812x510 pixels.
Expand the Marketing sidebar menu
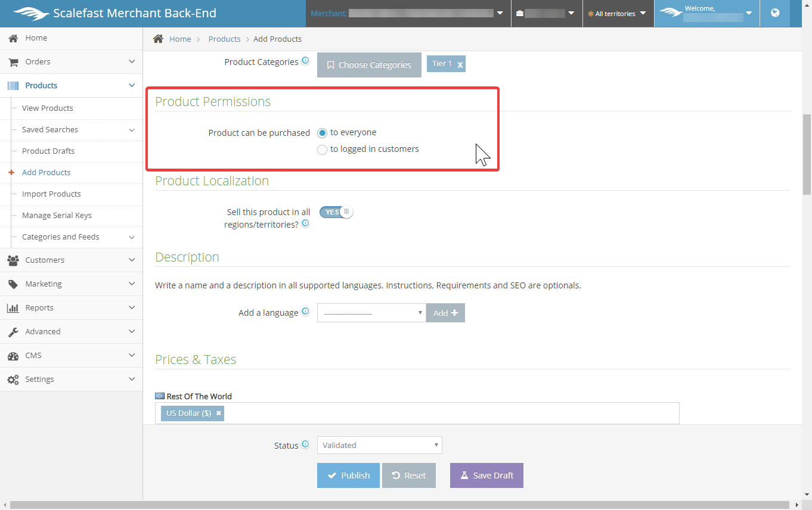[x=71, y=284]
